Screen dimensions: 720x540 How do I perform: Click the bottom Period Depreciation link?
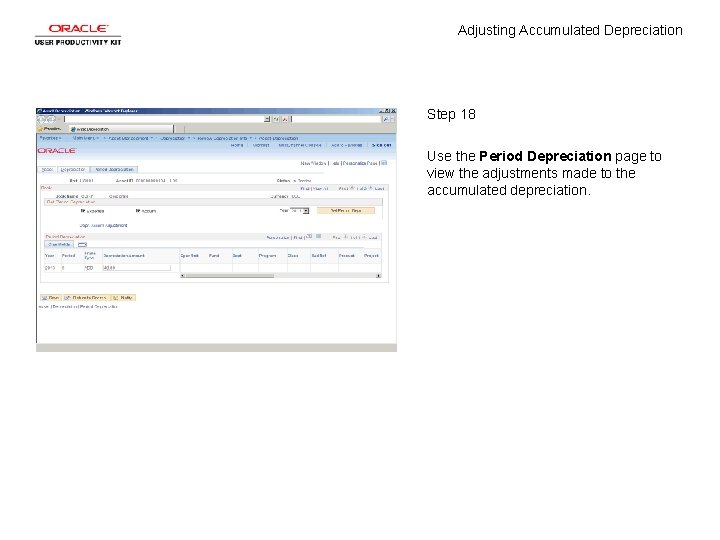[x=99, y=307]
